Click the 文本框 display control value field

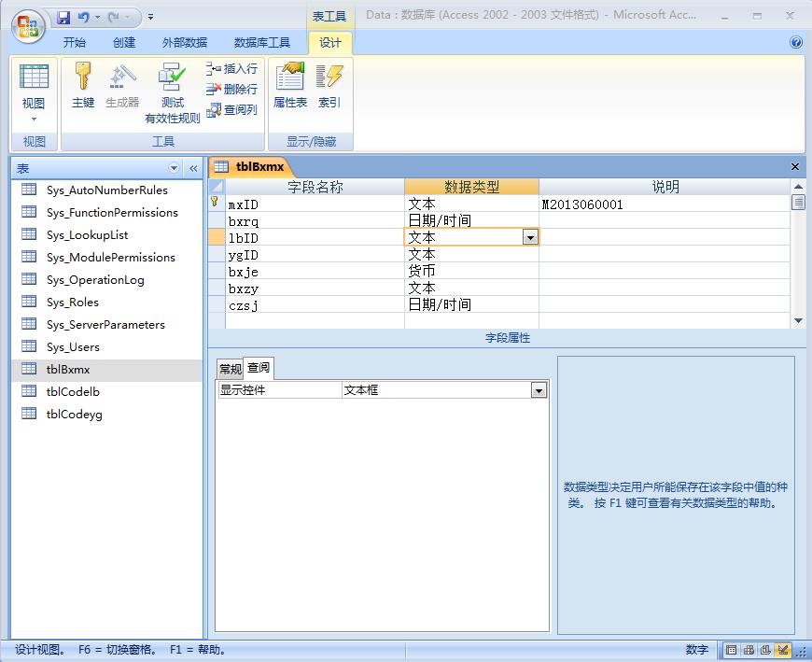(436, 390)
